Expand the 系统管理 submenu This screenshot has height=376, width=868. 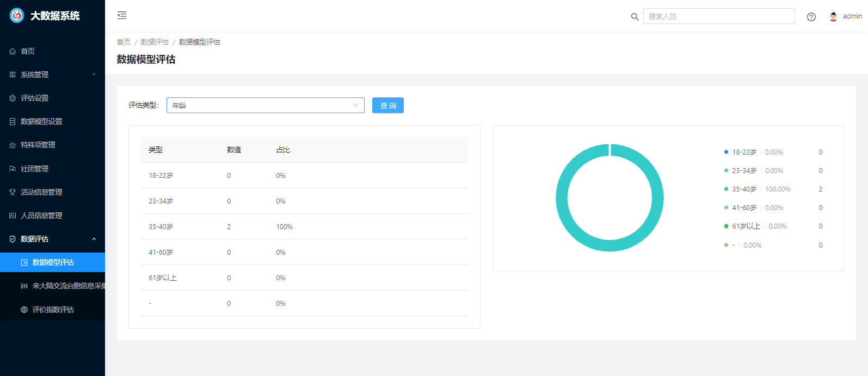pyautogui.click(x=52, y=75)
